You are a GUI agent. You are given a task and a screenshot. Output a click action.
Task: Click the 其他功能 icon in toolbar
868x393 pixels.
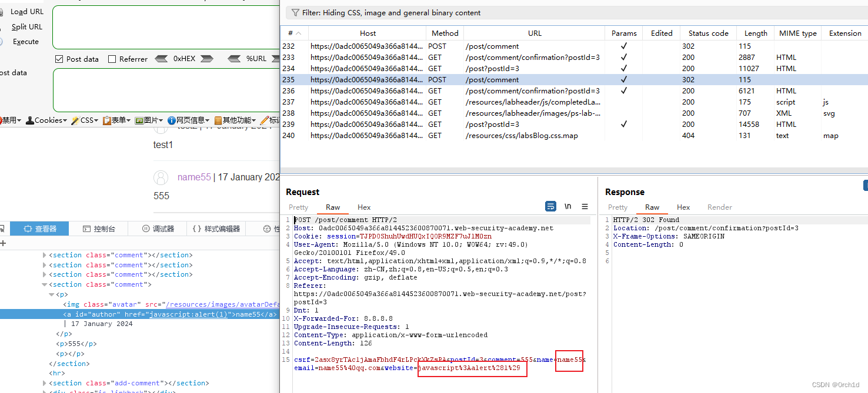(218, 120)
